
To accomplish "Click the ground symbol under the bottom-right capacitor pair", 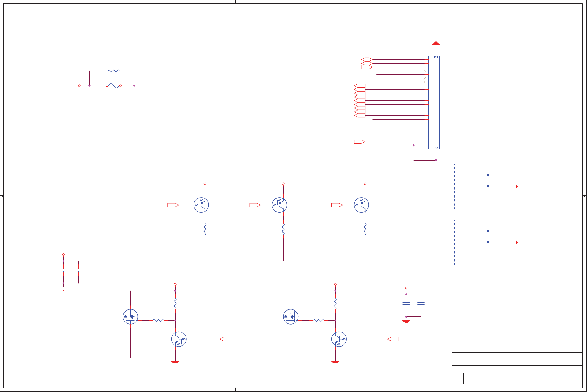I will click(x=406, y=322).
